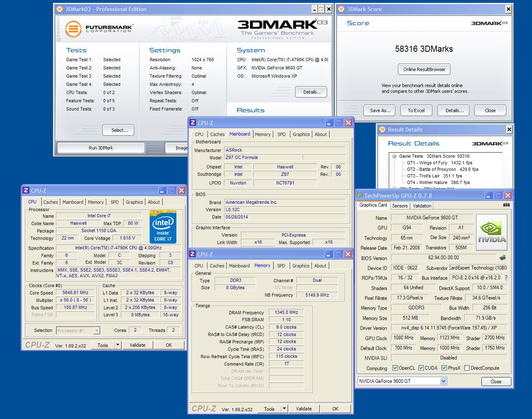Click the 3DMark Score title bar icon
The image size is (532, 419).
click(341, 9)
